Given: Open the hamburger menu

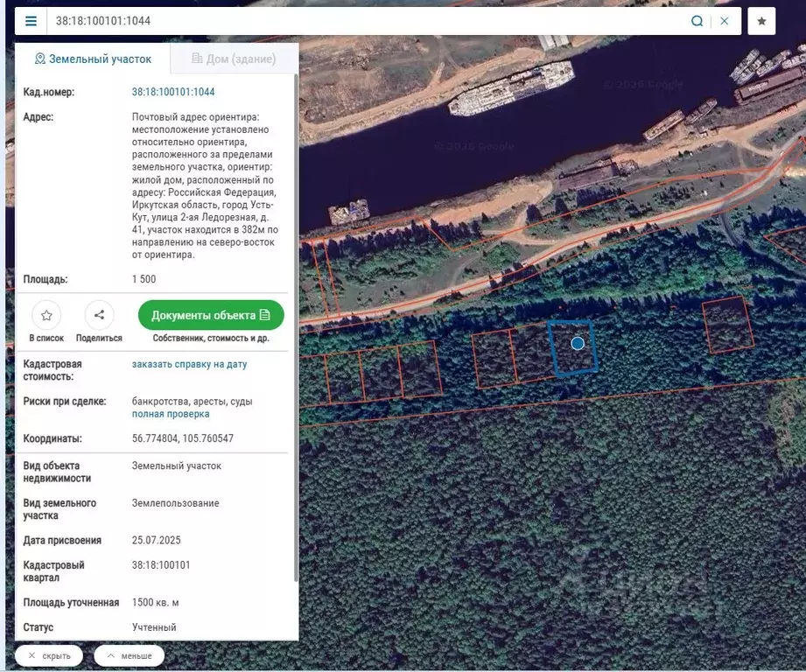Looking at the screenshot, I should [x=31, y=21].
